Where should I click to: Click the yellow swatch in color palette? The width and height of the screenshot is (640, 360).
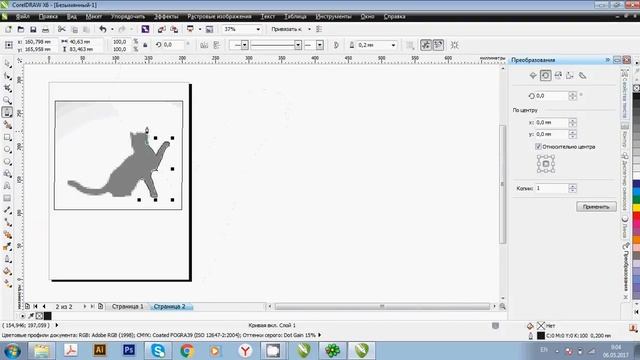click(x=636, y=208)
